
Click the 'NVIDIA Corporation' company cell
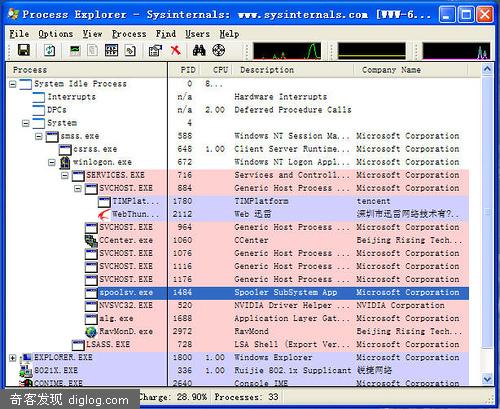point(400,306)
